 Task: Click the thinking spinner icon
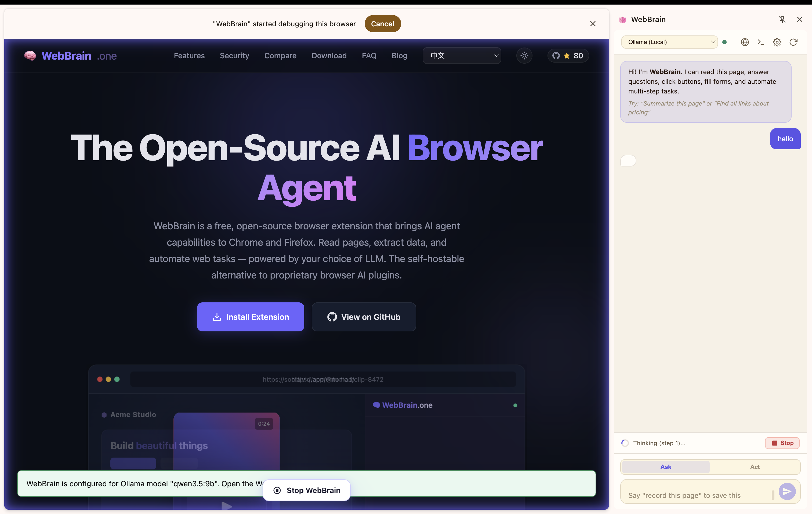[625, 443]
